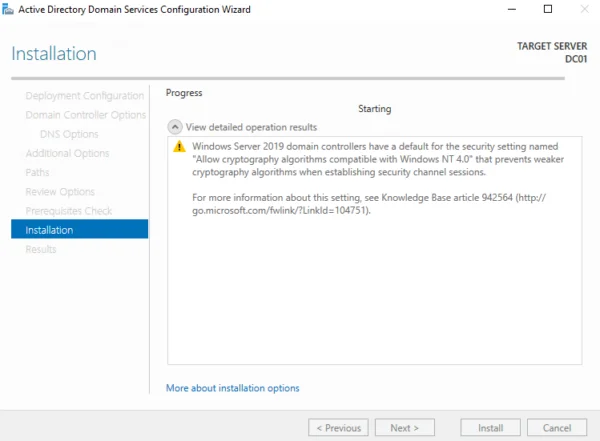Select the highlighted Installation step
This screenshot has width=600, height=441.
click(80, 229)
